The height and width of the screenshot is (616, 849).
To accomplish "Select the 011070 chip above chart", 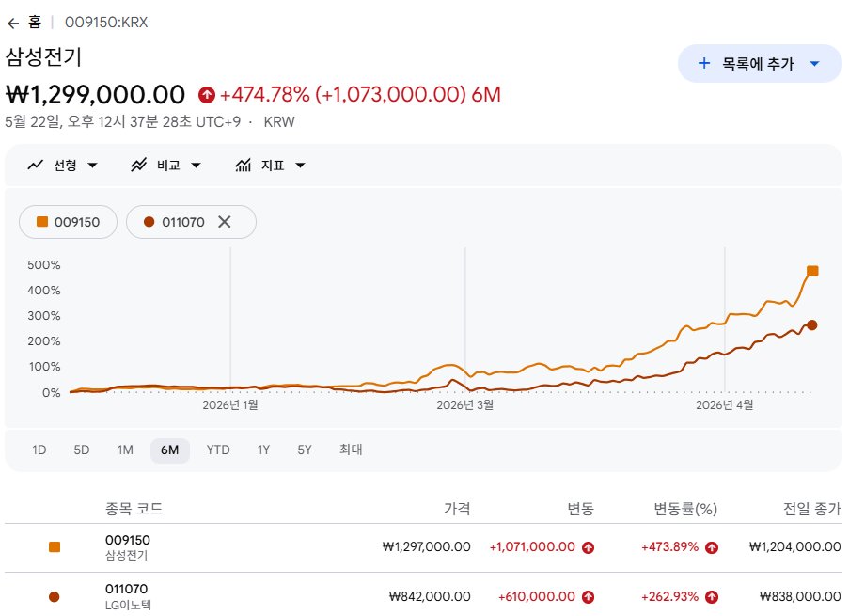I will pos(191,222).
